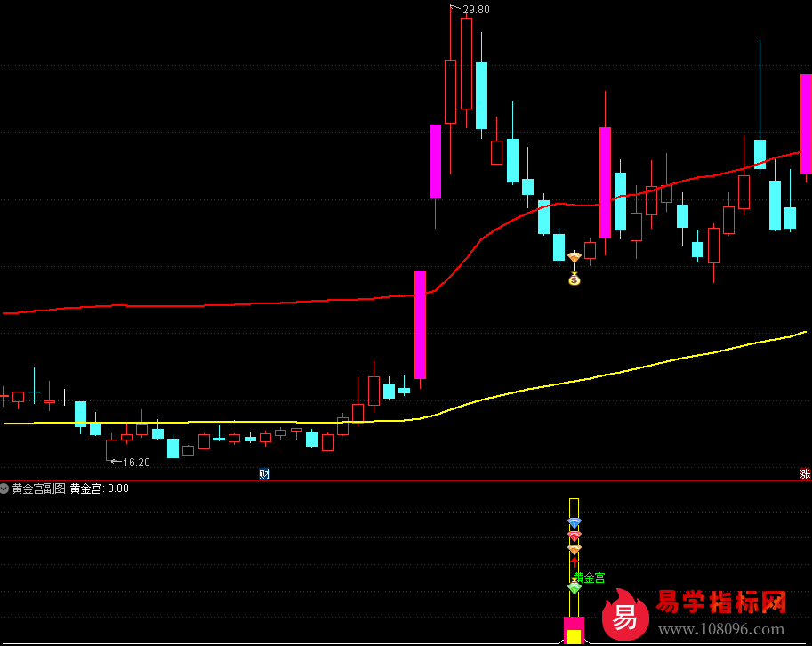The height and width of the screenshot is (646, 812).
Task: Click the red diamond in the indicator panel
Action: [575, 536]
